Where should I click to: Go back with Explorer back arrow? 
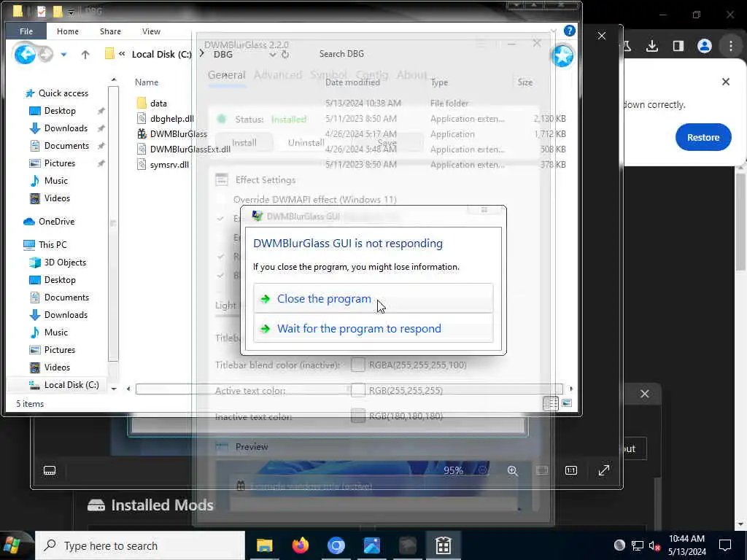(25, 54)
